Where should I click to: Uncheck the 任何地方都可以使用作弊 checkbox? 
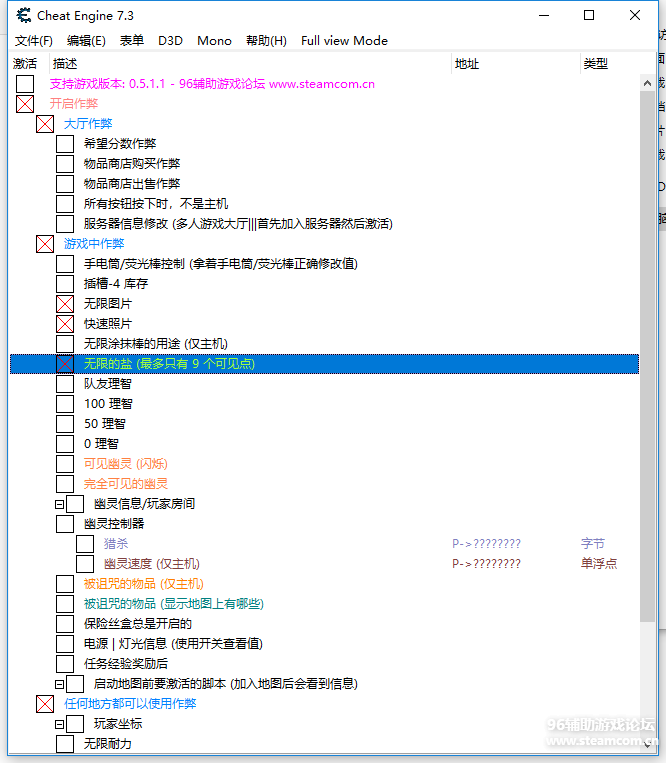click(45, 704)
